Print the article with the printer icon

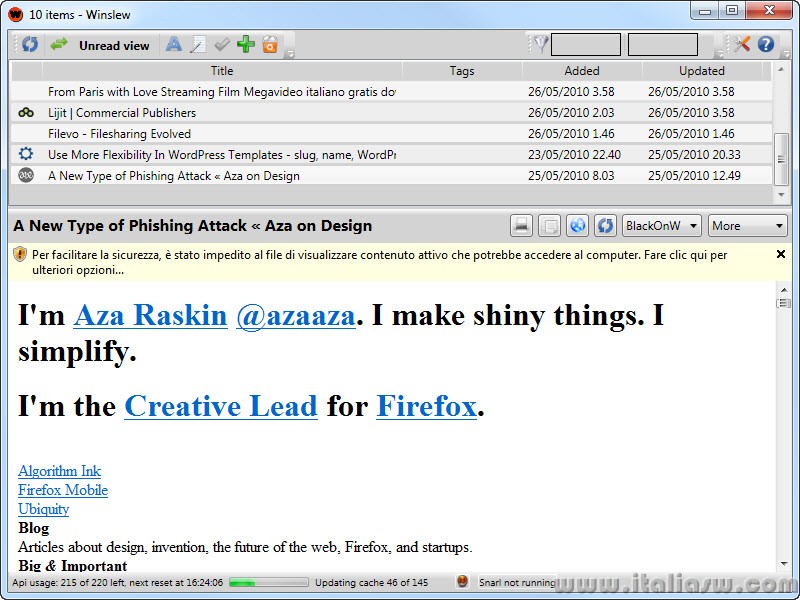[x=521, y=226]
